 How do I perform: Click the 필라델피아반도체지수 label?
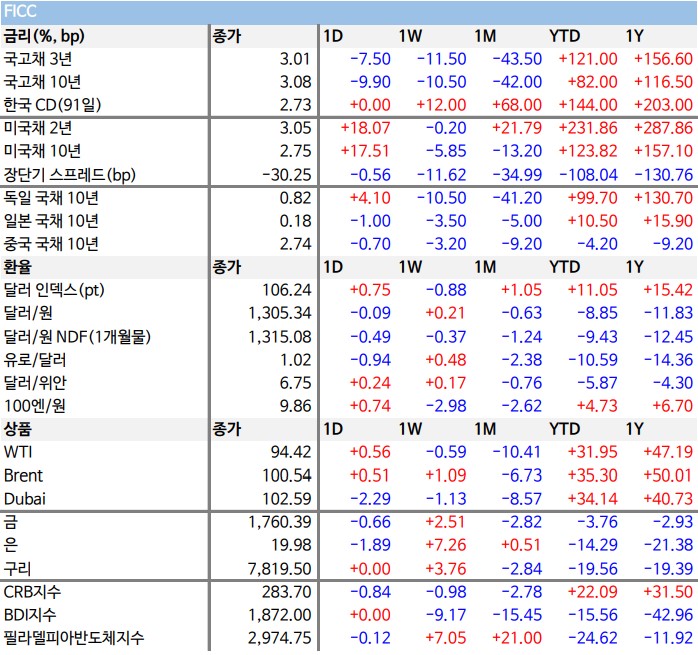[74, 638]
